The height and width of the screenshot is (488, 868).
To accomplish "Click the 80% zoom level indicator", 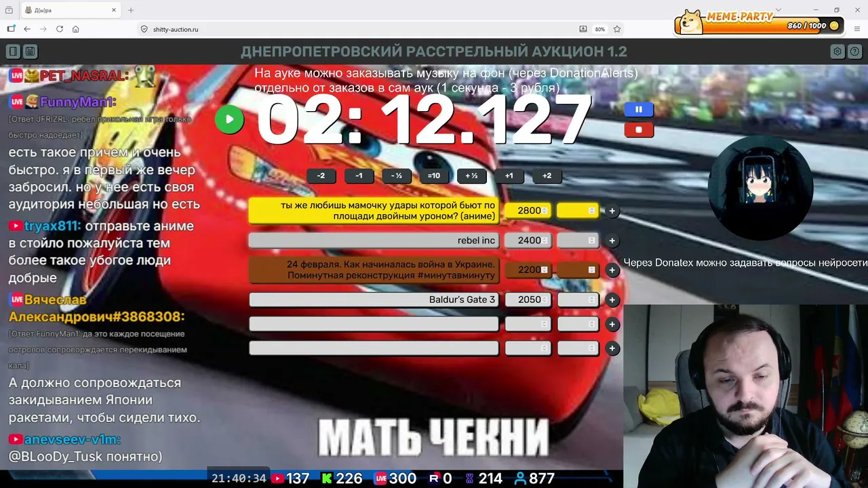I will [599, 29].
